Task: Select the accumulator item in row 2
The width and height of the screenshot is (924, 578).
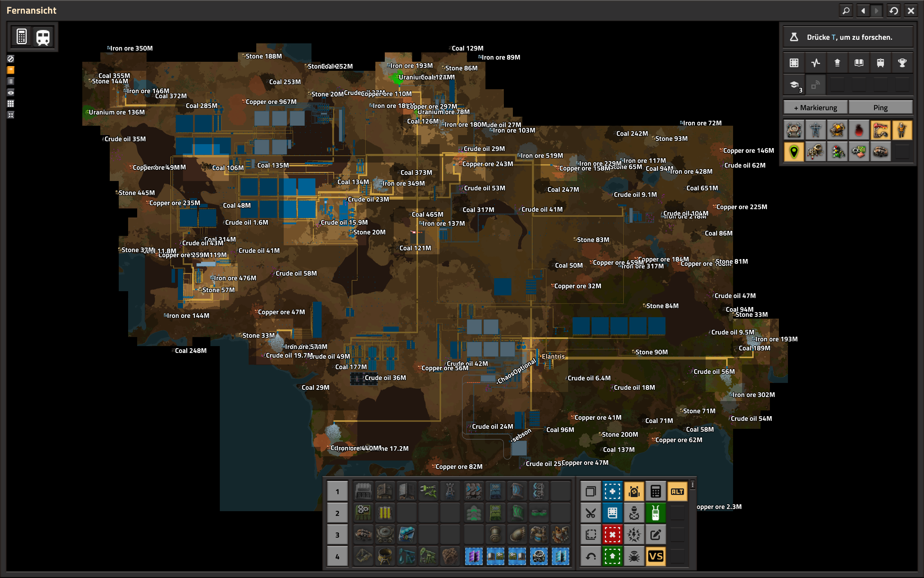Action: pyautogui.click(x=385, y=513)
